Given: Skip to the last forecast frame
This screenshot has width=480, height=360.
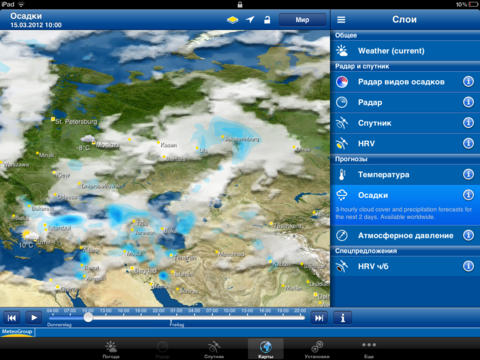Looking at the screenshot, I should pyautogui.click(x=319, y=318).
